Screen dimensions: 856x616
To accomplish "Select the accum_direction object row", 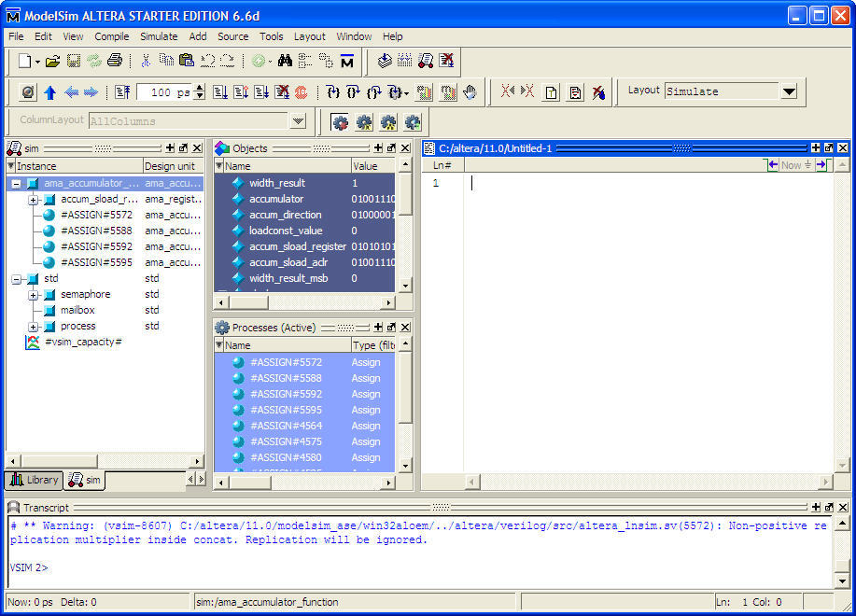I will (x=285, y=215).
